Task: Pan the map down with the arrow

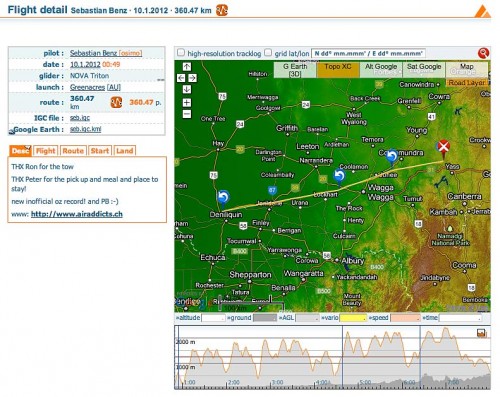Action: pos(187,89)
